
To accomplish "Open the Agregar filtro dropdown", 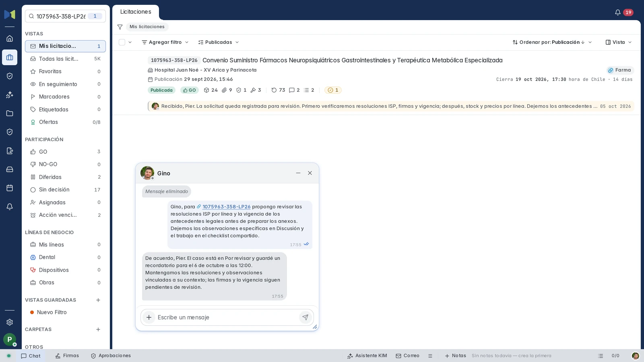I will [x=165, y=42].
